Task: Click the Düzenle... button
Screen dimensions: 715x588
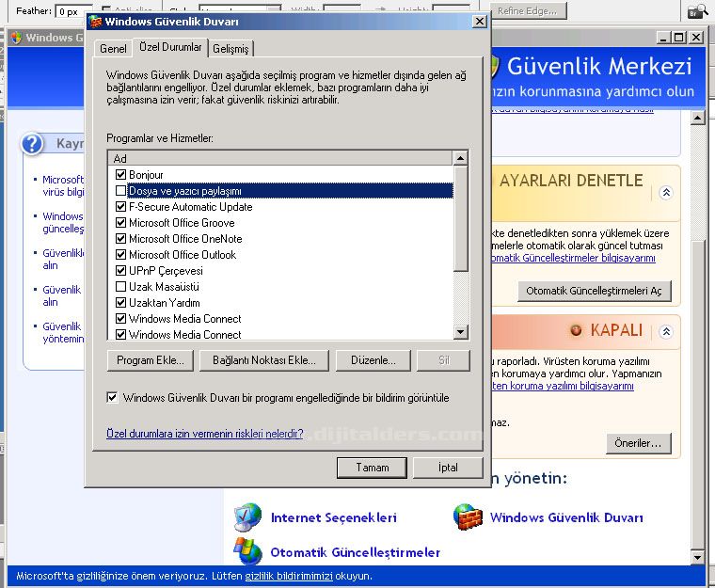Action: (373, 360)
